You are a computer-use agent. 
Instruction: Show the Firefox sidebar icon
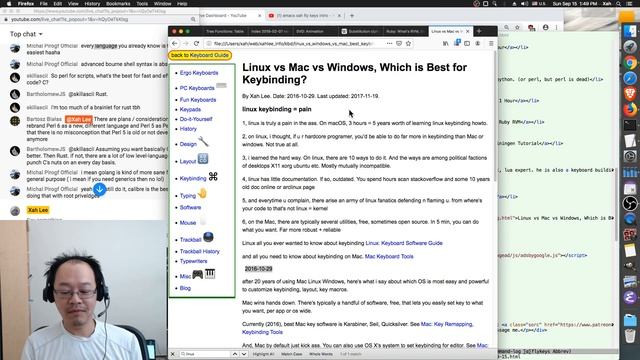[x=467, y=43]
